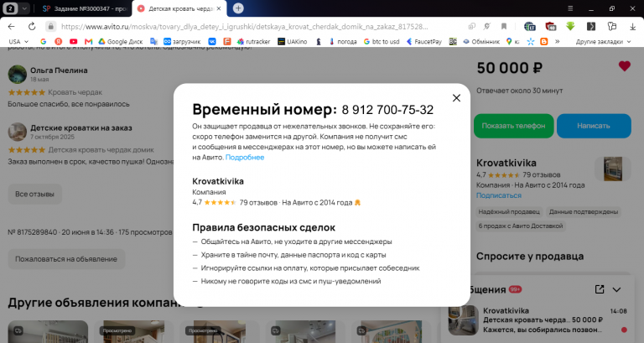644x343 pixels.
Task: Open Обмінник bookmark
Action: tap(481, 41)
